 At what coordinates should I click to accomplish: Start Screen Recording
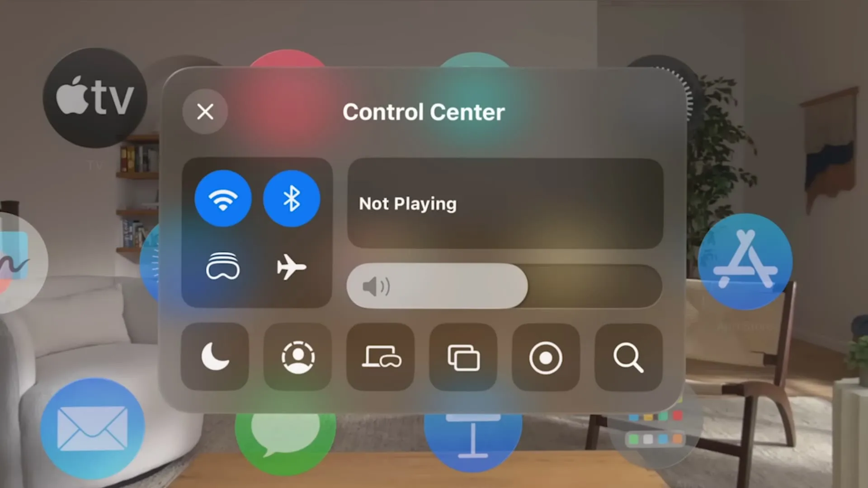(547, 357)
